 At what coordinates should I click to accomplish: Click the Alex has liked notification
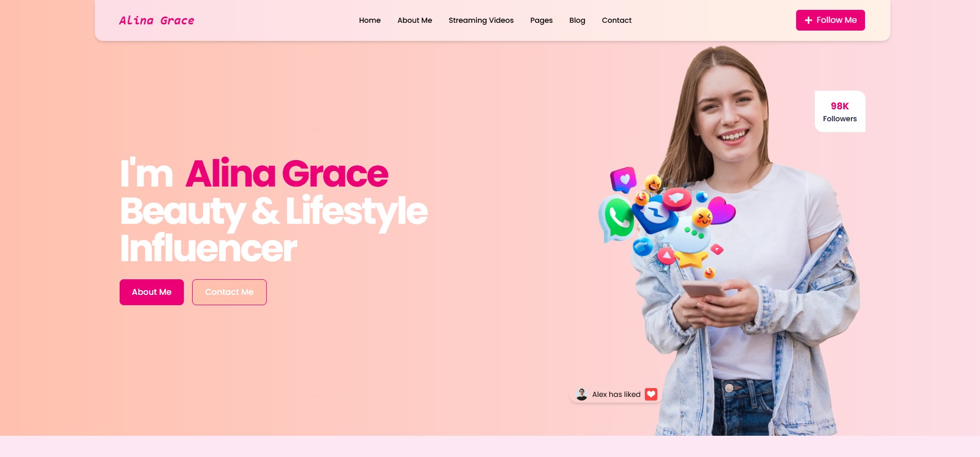click(x=615, y=394)
